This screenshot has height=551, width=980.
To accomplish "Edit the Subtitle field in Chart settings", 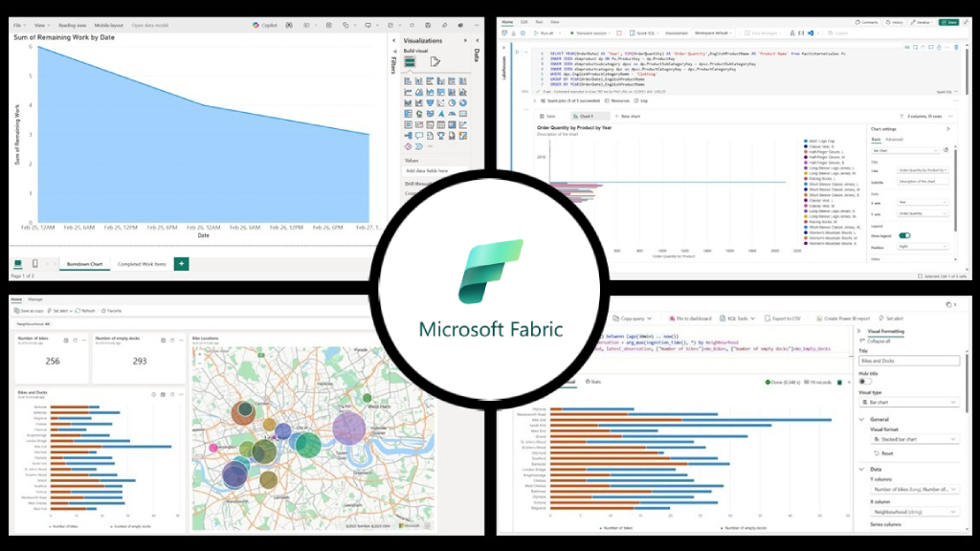I will pyautogui.click(x=923, y=181).
